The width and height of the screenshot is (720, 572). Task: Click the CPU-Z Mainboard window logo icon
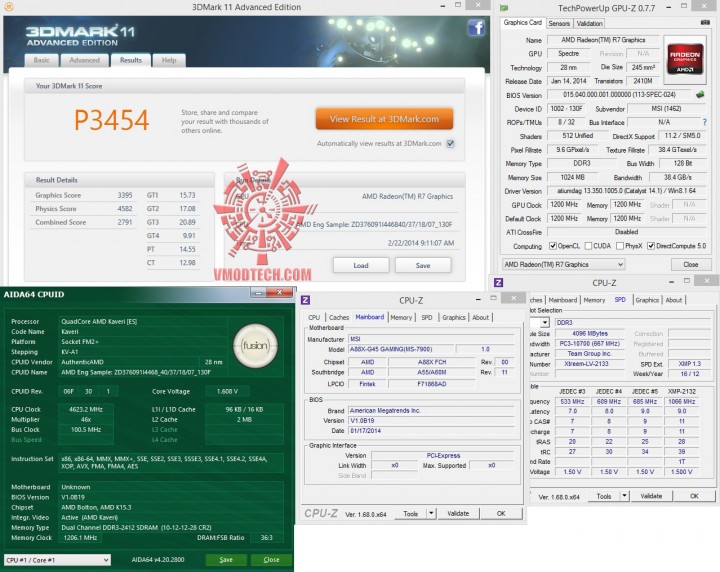click(305, 300)
